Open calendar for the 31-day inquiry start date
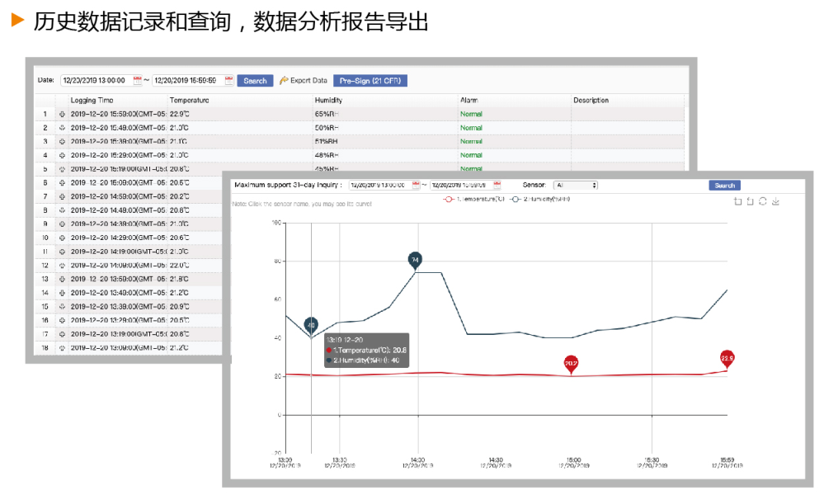Viewport: 824px width, 504px height. [415, 185]
